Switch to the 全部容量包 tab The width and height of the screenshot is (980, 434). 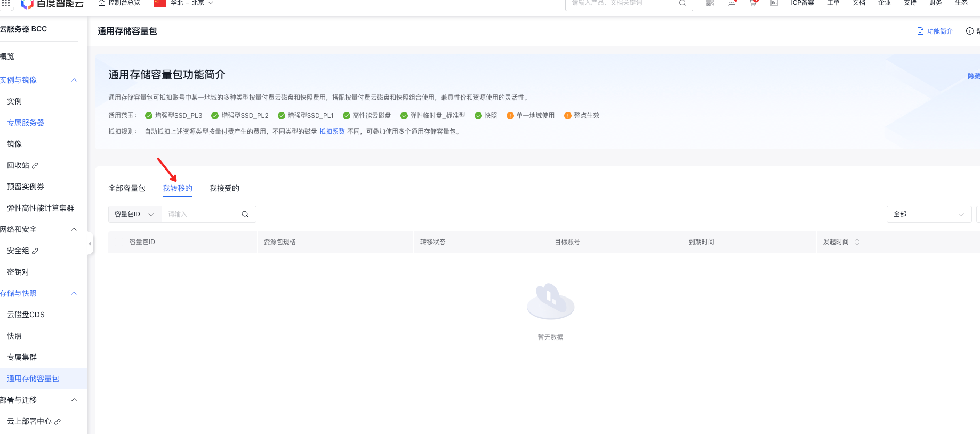[x=126, y=188]
